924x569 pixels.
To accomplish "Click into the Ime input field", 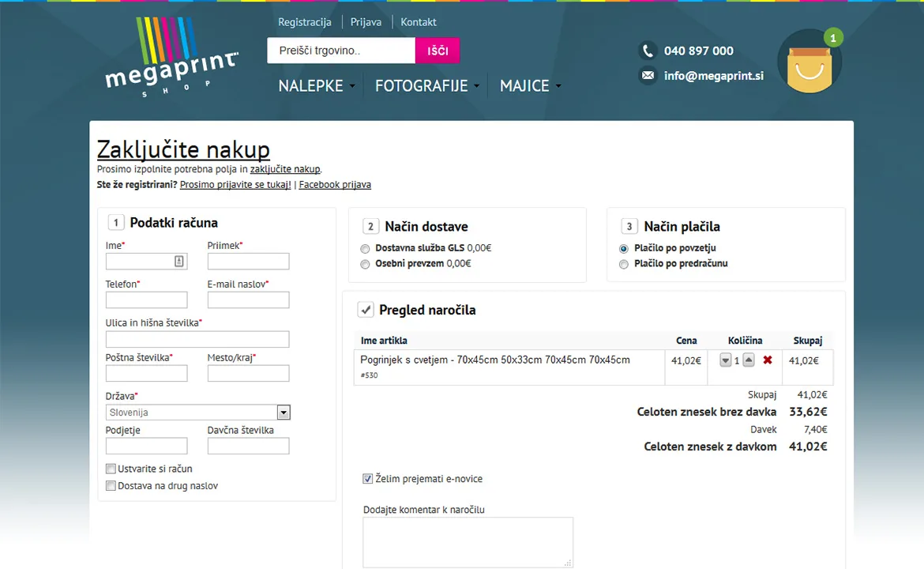I will click(x=146, y=262).
